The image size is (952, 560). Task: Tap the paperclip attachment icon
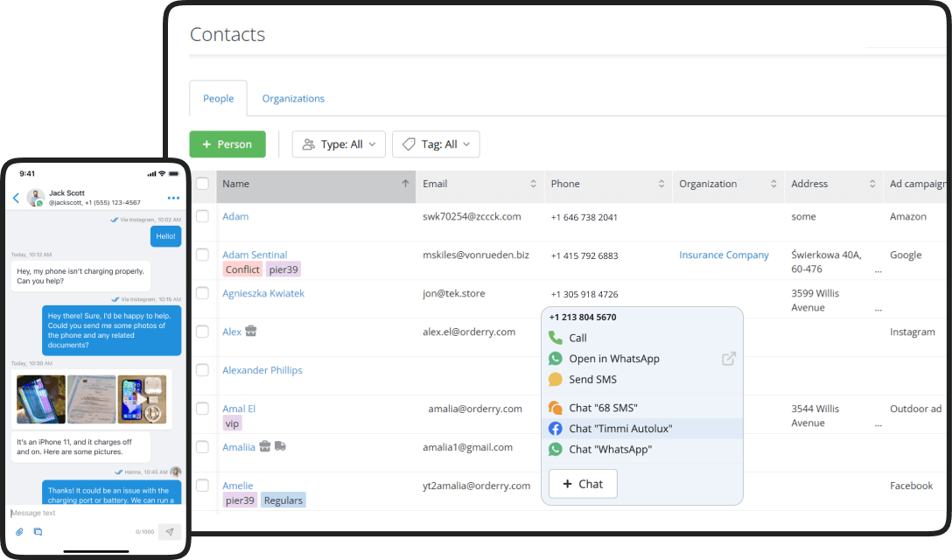pyautogui.click(x=19, y=531)
